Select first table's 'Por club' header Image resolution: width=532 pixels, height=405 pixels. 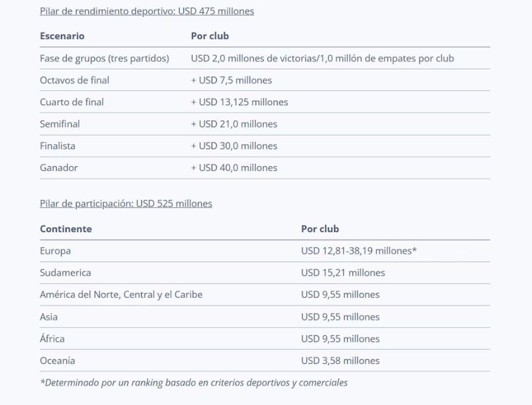[210, 36]
